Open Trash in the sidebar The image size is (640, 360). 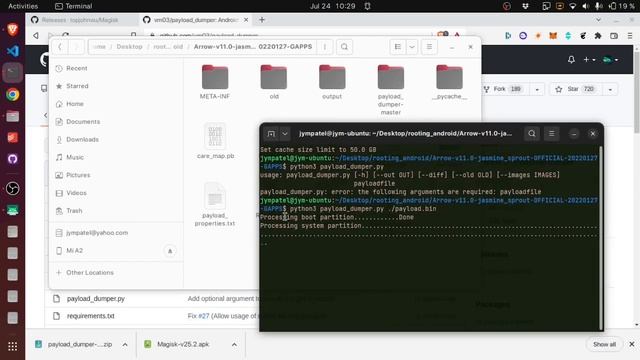[74, 211]
